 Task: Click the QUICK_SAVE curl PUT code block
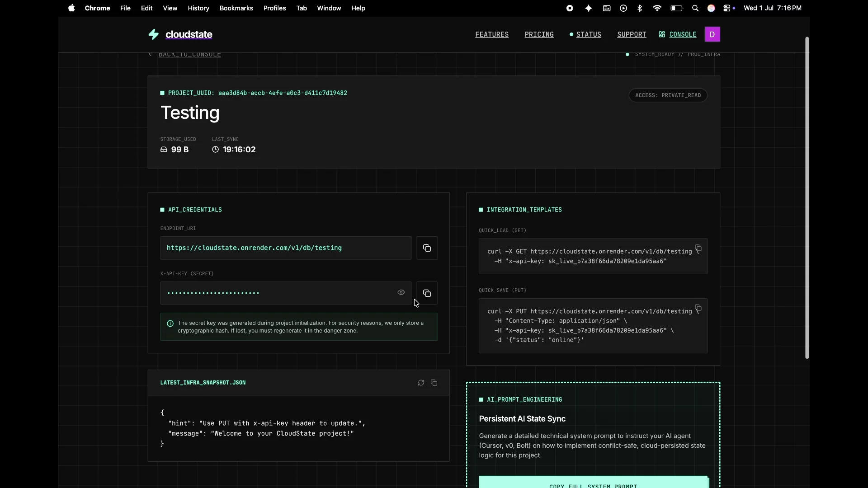tap(593, 326)
